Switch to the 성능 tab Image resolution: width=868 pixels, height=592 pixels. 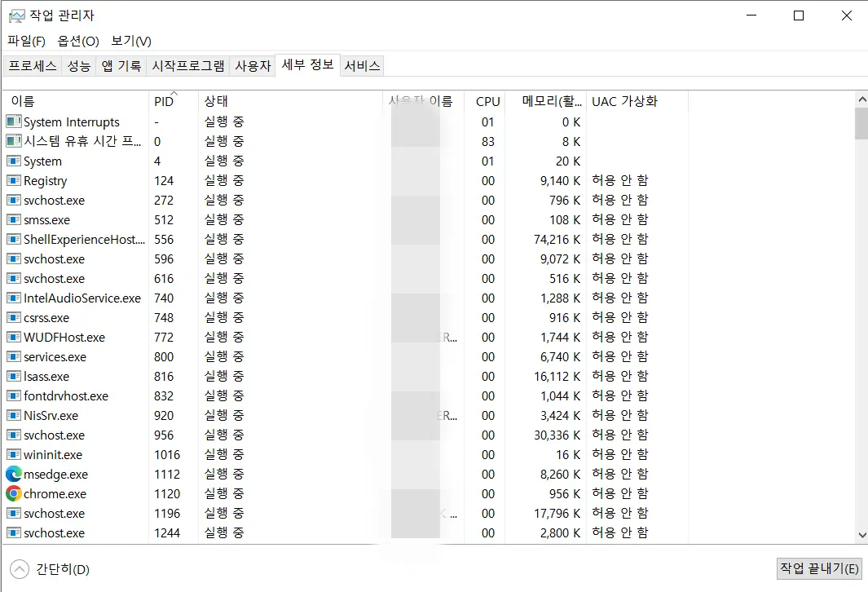pyautogui.click(x=78, y=65)
